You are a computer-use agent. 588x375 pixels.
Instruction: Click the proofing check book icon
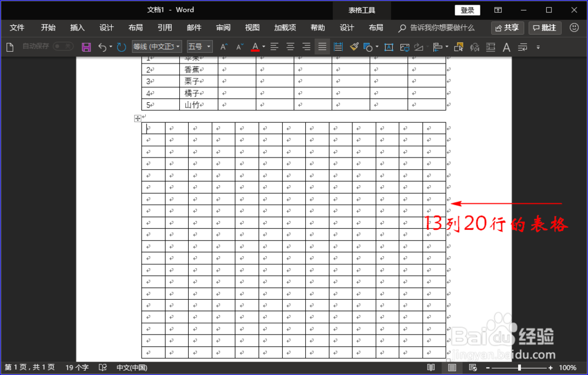point(103,367)
